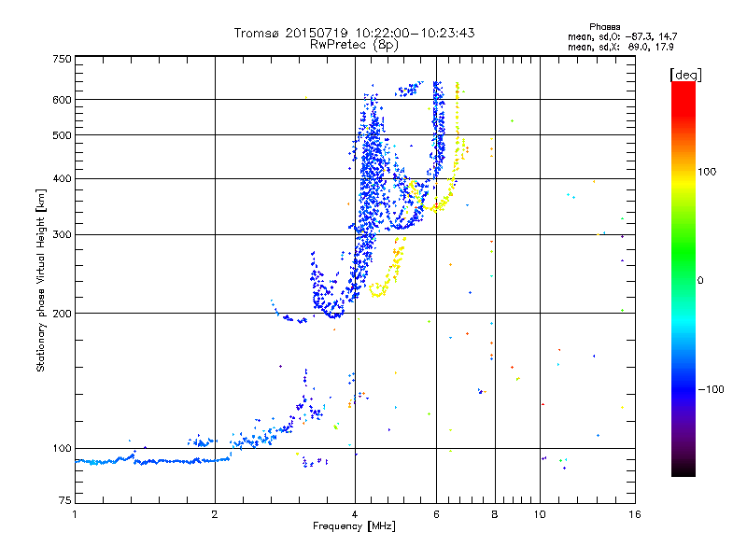
Task: Click the y-axis tick label '750'
Action: [x=62, y=59]
